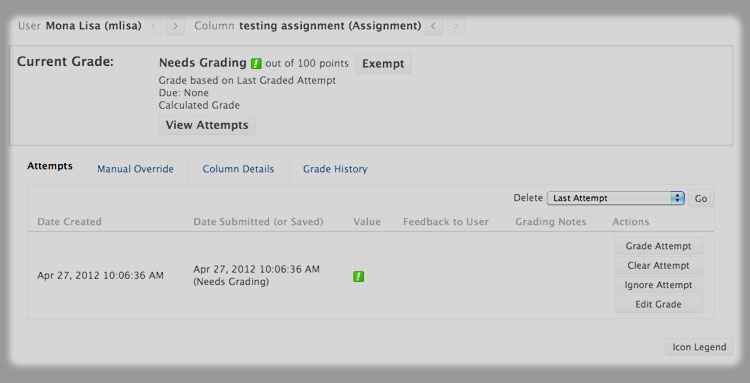The width and height of the screenshot is (750, 383).
Task: Click Current Grade: heading
Action: click(x=66, y=62)
